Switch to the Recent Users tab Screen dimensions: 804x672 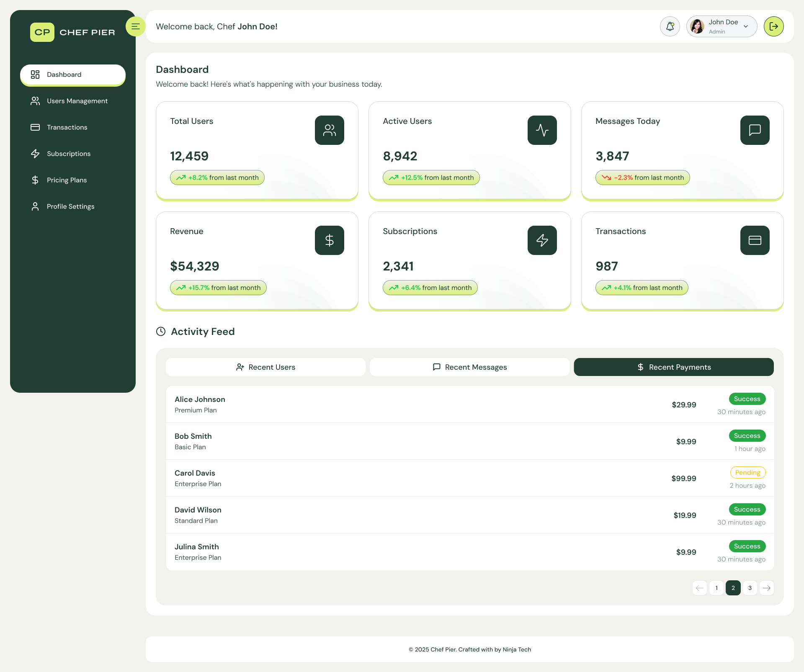tap(265, 367)
